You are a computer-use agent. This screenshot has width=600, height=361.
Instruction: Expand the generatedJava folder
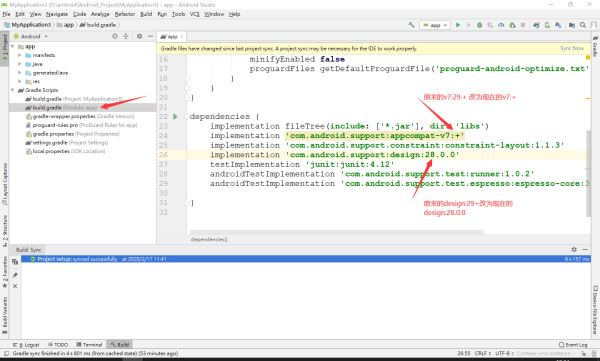[x=20, y=73]
